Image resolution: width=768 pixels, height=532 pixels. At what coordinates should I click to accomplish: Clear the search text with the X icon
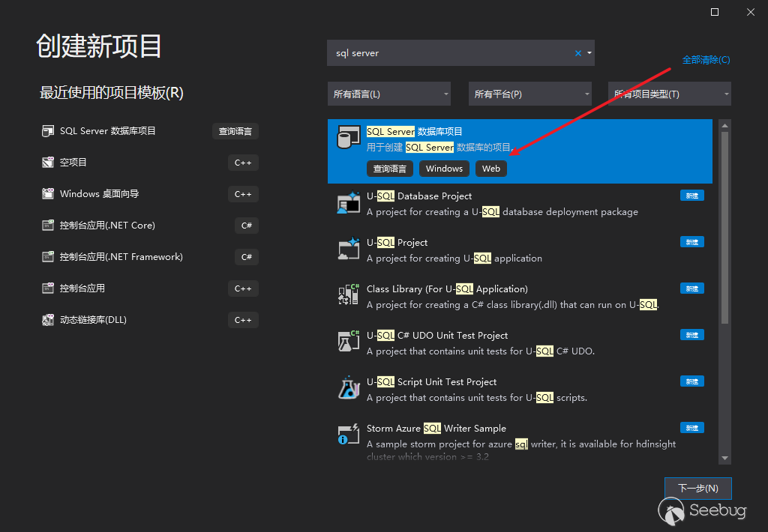[578, 53]
